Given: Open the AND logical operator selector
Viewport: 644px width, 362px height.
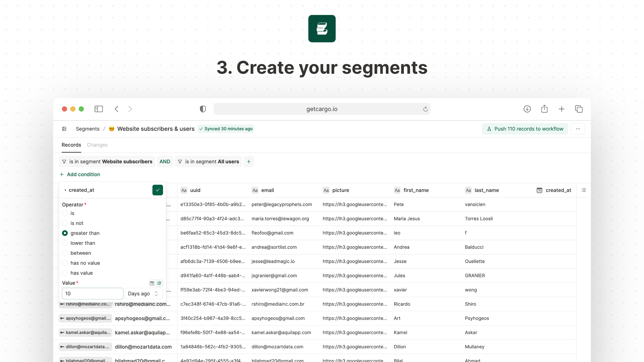Looking at the screenshot, I should pos(165,161).
